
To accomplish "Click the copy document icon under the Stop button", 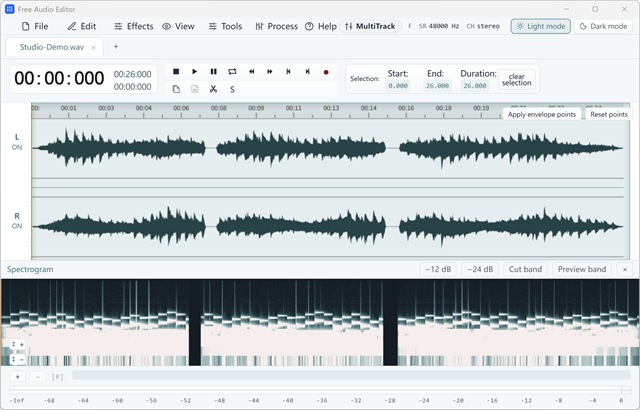I will pyautogui.click(x=176, y=89).
